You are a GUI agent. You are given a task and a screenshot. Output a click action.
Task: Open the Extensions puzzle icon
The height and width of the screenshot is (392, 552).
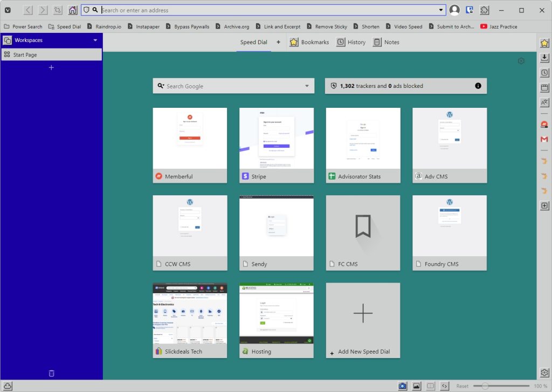[485, 10]
